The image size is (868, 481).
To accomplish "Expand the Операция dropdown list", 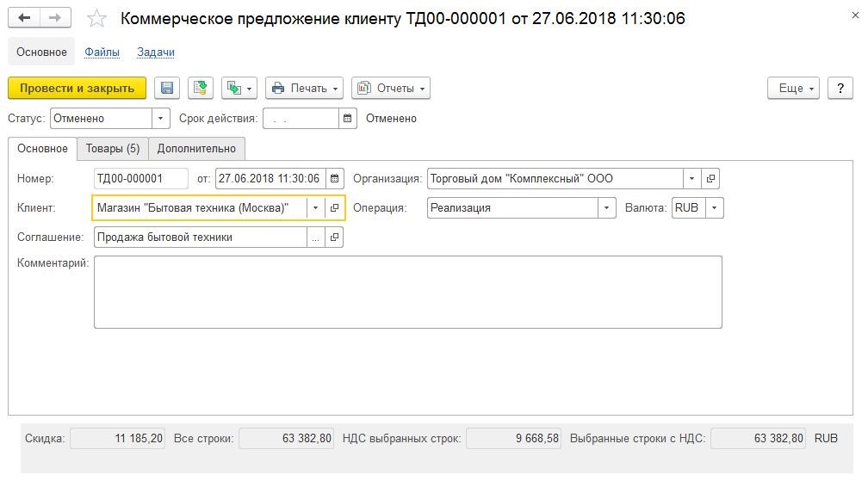I will point(607,208).
